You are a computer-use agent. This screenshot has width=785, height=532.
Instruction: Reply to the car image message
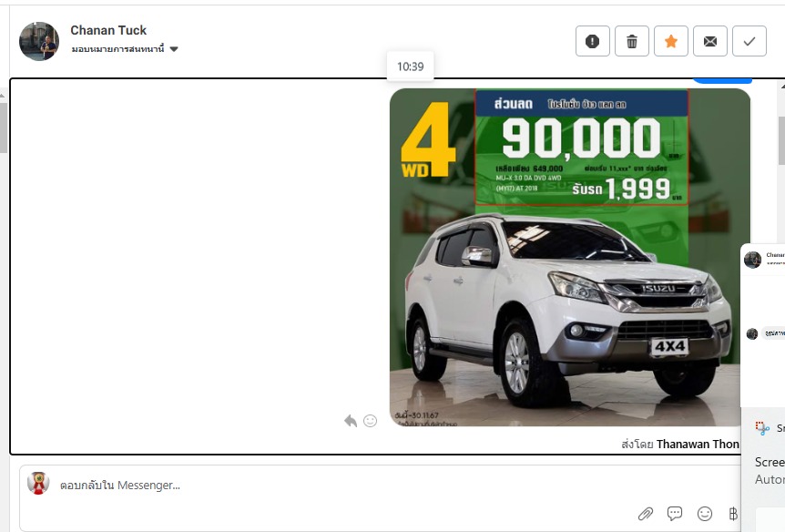click(351, 421)
